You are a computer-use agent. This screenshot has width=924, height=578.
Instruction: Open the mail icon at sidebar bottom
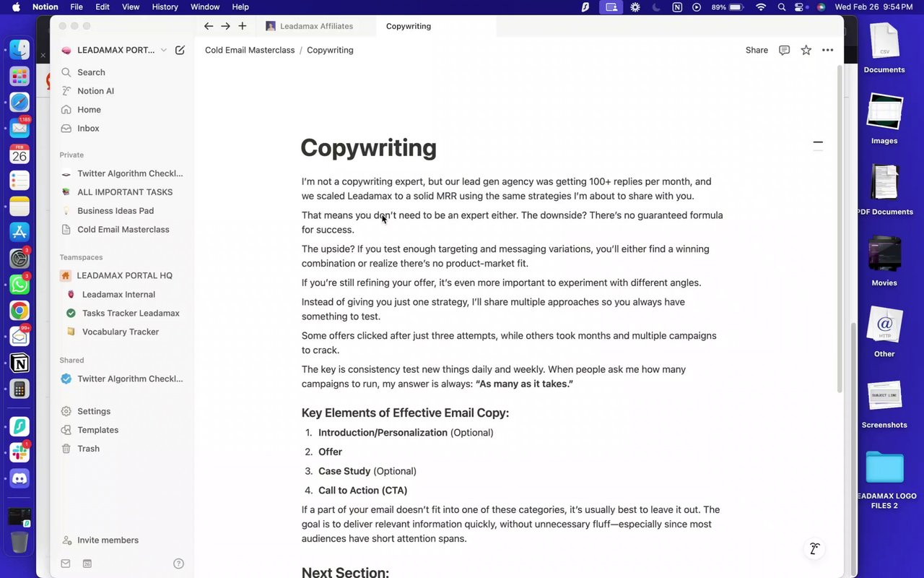coord(66,564)
